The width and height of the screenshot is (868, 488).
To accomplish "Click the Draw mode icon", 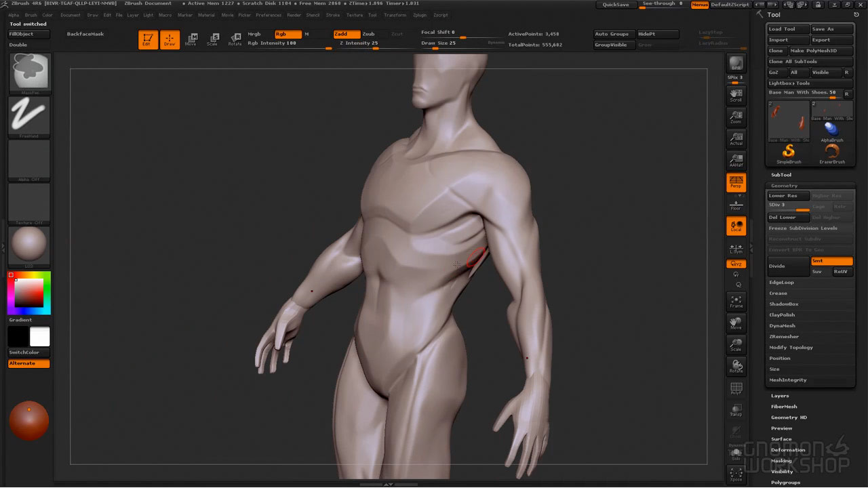I will pyautogui.click(x=170, y=39).
